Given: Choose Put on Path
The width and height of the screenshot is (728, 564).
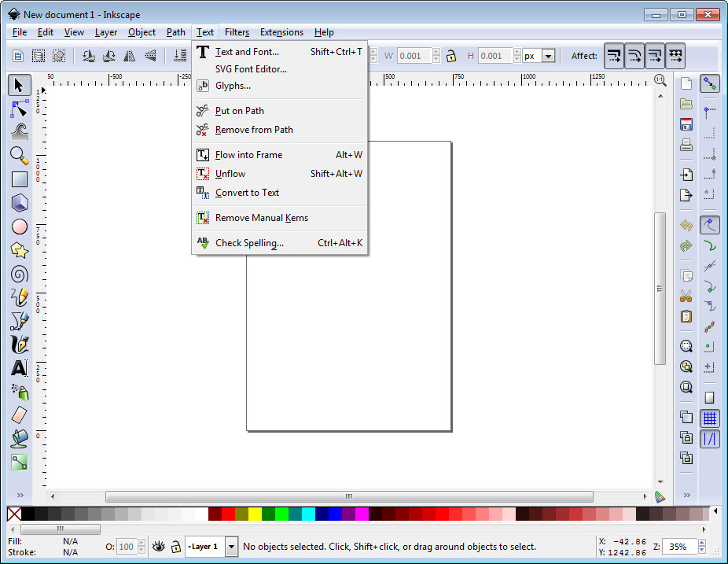Looking at the screenshot, I should coord(279,111).
